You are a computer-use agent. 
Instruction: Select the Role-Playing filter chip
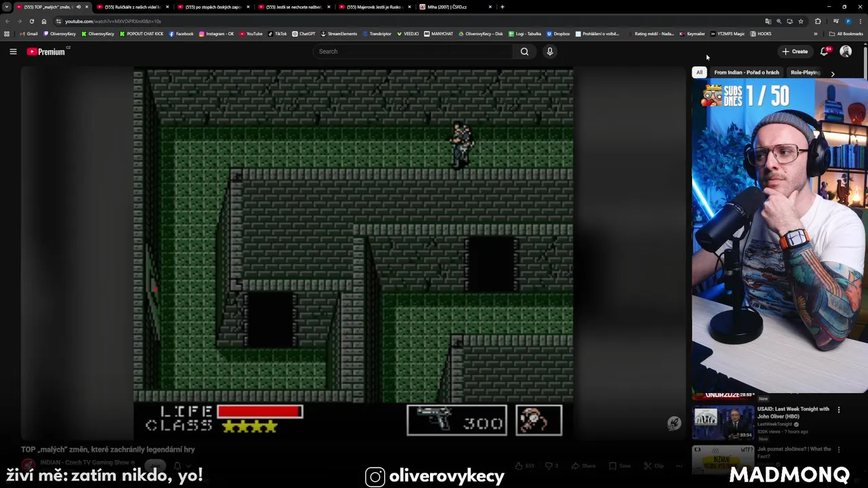coord(805,73)
